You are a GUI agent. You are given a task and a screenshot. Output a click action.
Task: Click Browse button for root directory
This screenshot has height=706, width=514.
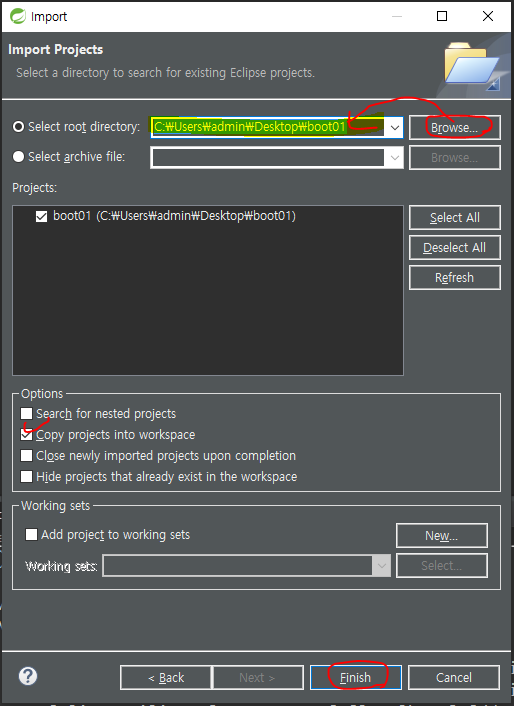pos(455,127)
